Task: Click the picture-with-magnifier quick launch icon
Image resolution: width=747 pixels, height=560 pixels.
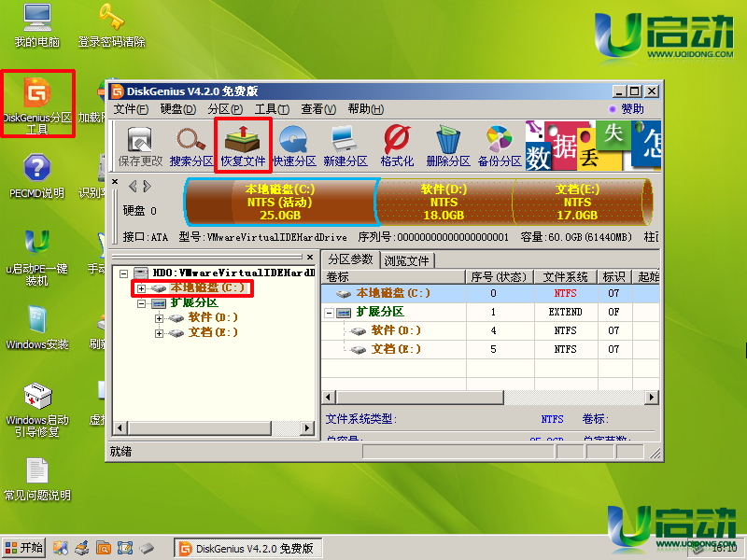Action: [x=61, y=548]
